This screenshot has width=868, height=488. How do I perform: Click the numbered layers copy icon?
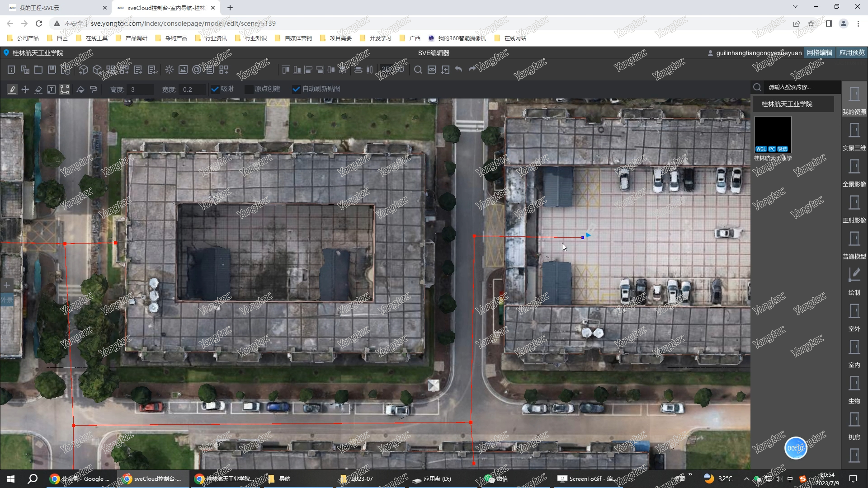click(25, 70)
